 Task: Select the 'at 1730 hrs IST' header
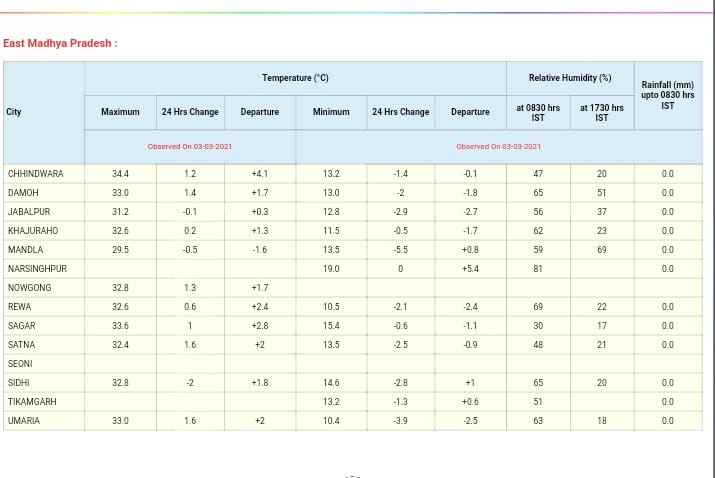tap(601, 112)
